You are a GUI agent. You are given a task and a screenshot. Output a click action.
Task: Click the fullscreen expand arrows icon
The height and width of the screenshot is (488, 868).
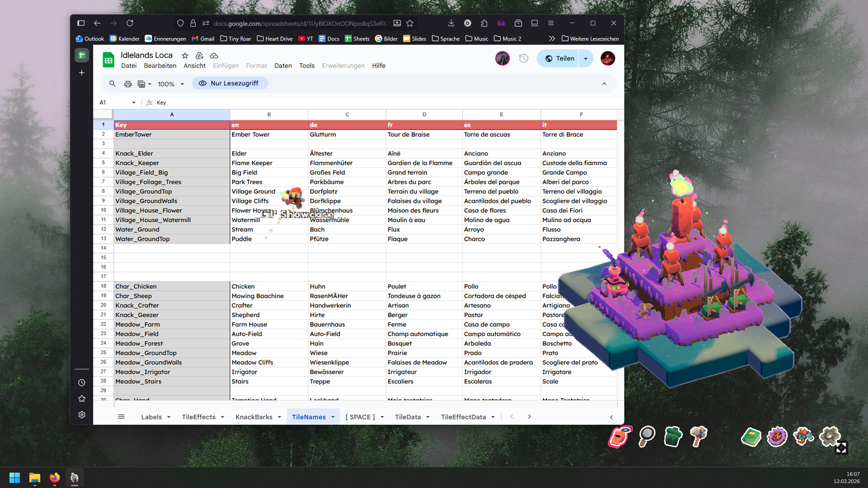pos(841,448)
